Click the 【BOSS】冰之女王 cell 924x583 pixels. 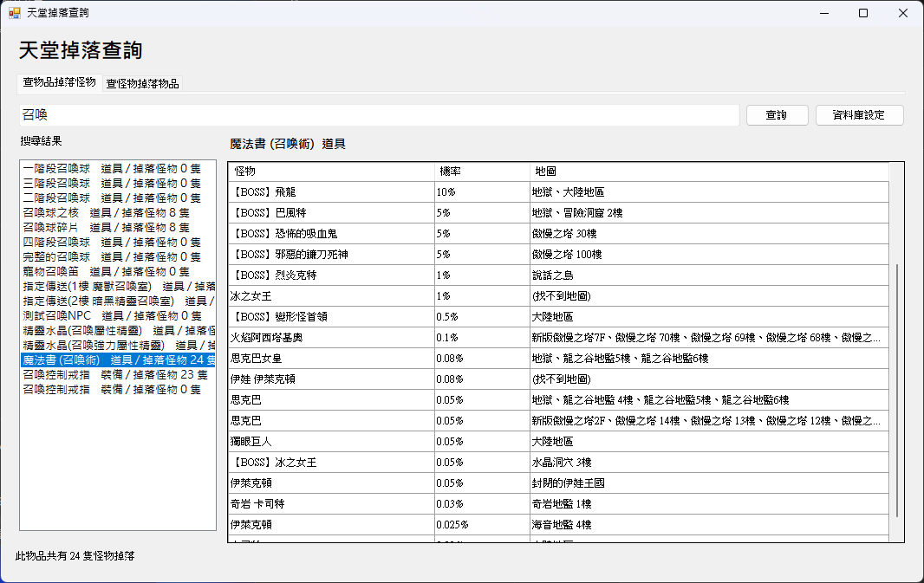(332, 463)
